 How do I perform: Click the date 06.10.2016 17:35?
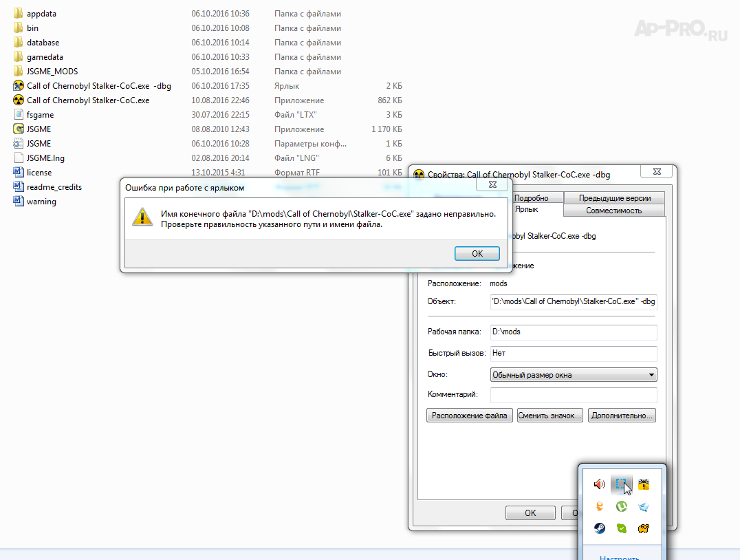[x=220, y=86]
